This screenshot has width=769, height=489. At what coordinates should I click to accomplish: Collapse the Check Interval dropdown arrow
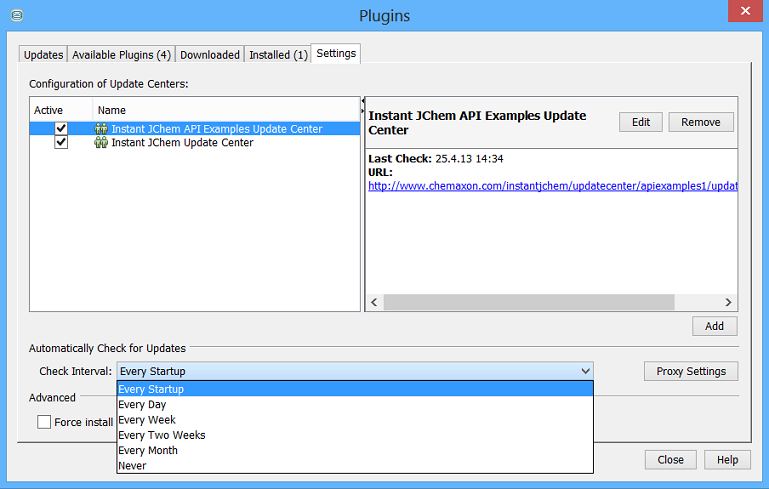(x=585, y=371)
